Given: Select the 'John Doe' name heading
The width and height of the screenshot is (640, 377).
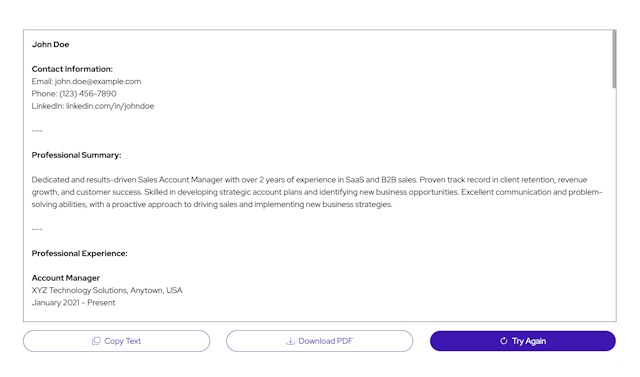Looking at the screenshot, I should [51, 44].
